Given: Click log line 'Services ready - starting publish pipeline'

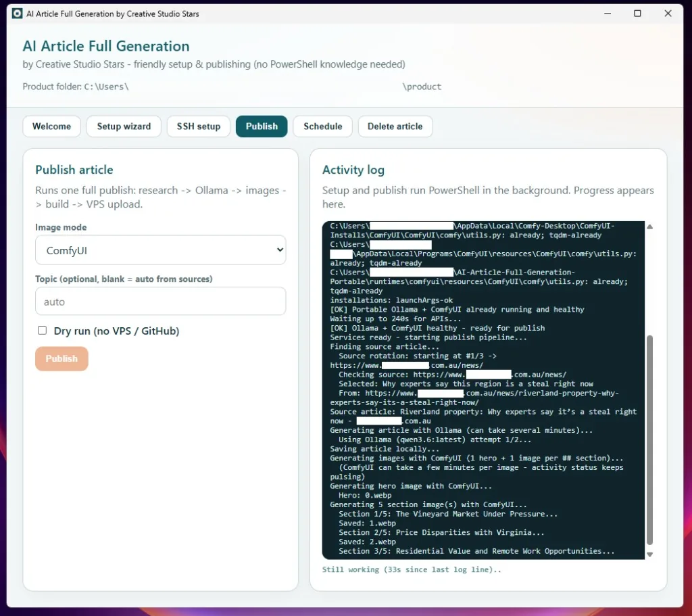Looking at the screenshot, I should point(428,337).
